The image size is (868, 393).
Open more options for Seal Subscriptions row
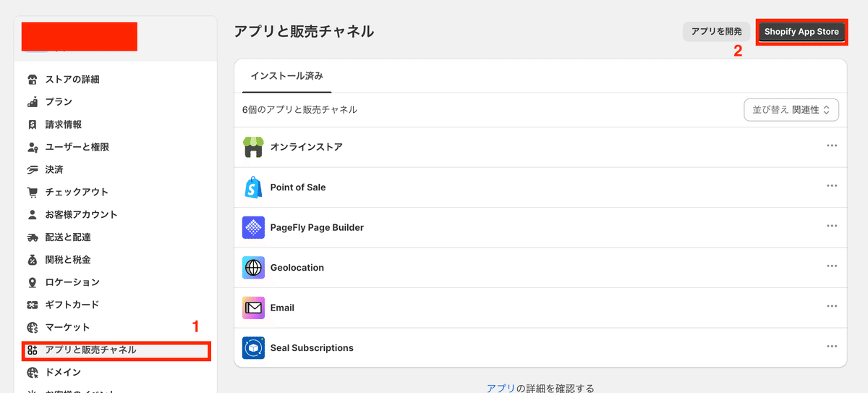(x=832, y=347)
